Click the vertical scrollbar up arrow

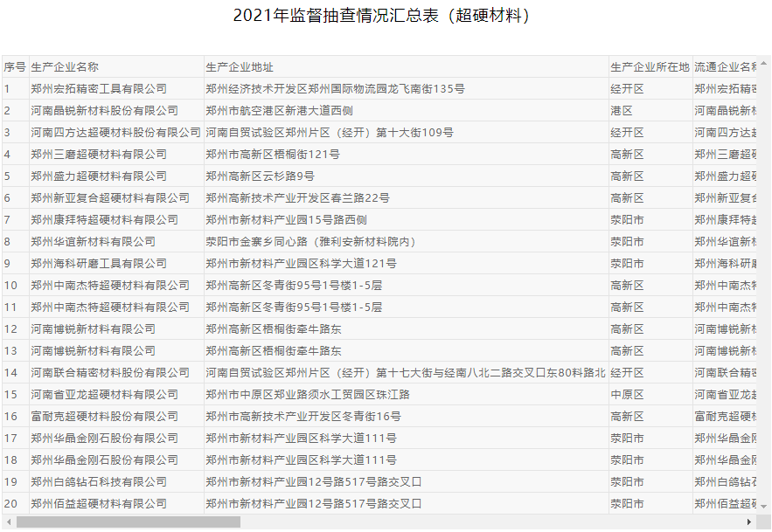tap(763, 64)
